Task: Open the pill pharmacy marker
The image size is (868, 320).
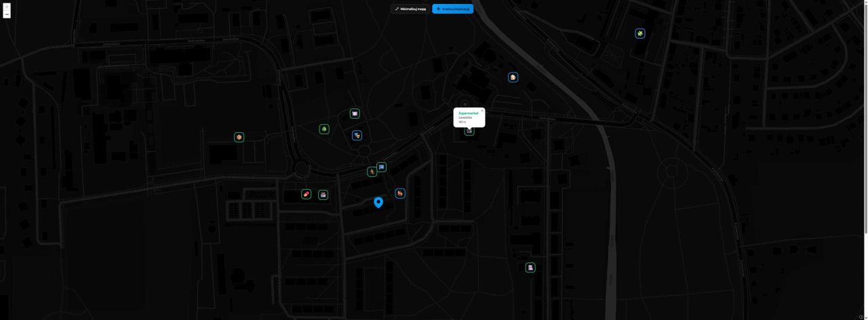Action: tap(307, 195)
